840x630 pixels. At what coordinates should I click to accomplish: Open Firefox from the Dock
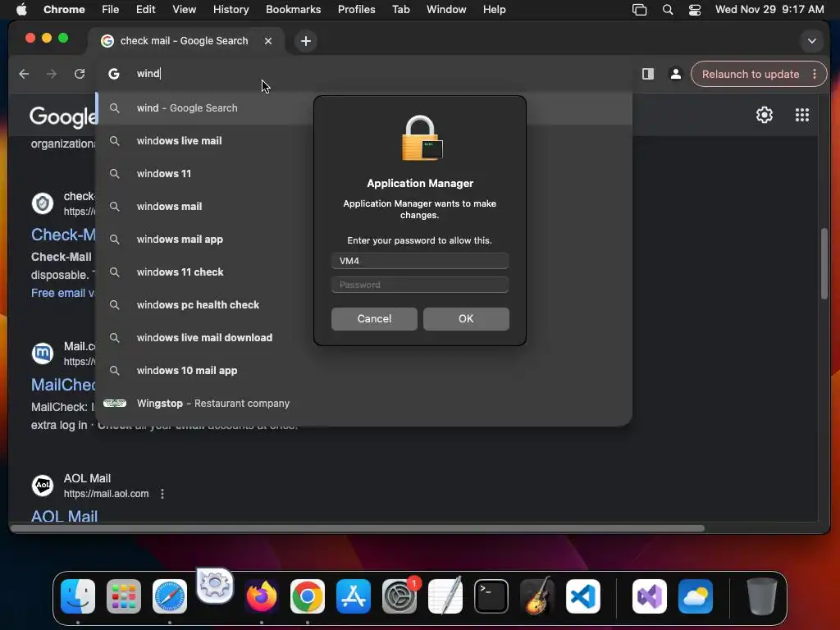click(262, 596)
